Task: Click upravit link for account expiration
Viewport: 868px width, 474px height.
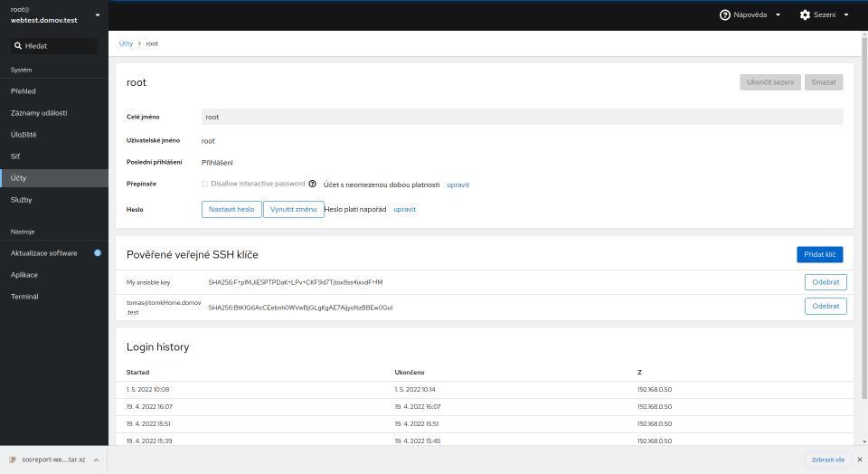Action: [x=458, y=185]
